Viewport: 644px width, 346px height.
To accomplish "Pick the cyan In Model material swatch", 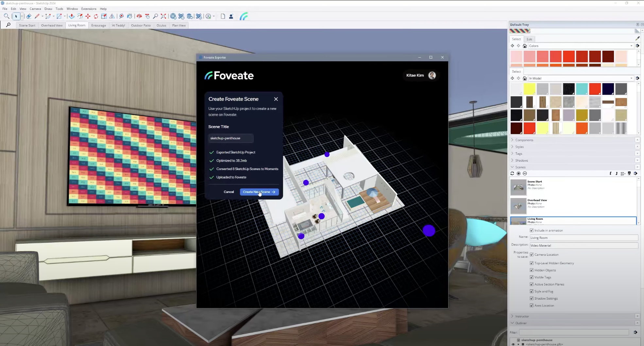I will click(x=582, y=89).
